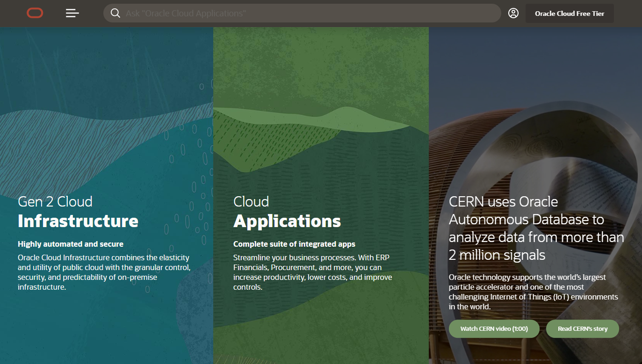Click the red Oracle logo
The height and width of the screenshot is (364, 642).
[x=35, y=14]
